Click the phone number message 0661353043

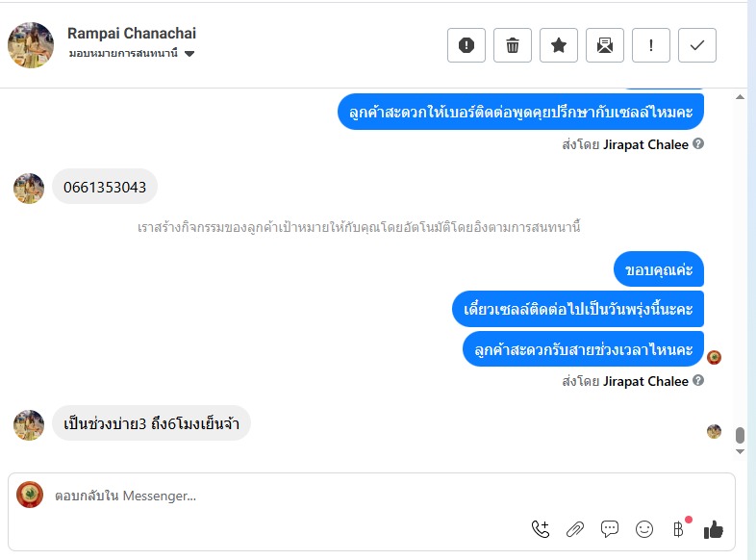[x=105, y=187]
